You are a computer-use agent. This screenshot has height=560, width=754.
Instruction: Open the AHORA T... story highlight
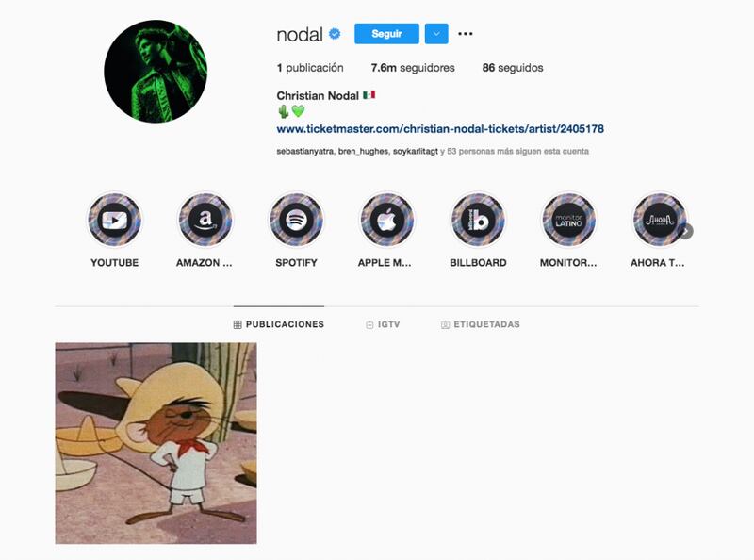point(660,221)
